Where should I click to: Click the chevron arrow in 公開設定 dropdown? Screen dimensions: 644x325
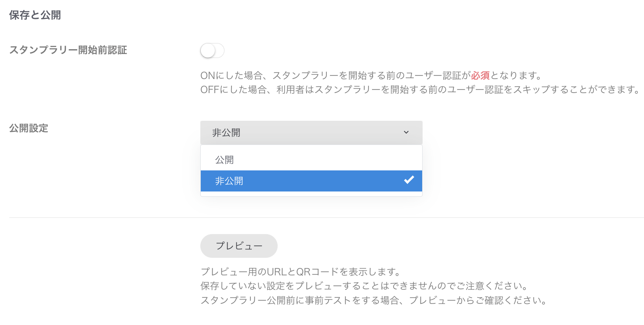pos(406,132)
